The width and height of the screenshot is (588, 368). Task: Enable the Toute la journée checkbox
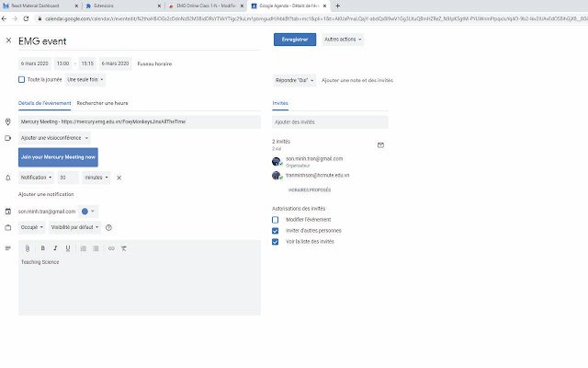[21, 80]
